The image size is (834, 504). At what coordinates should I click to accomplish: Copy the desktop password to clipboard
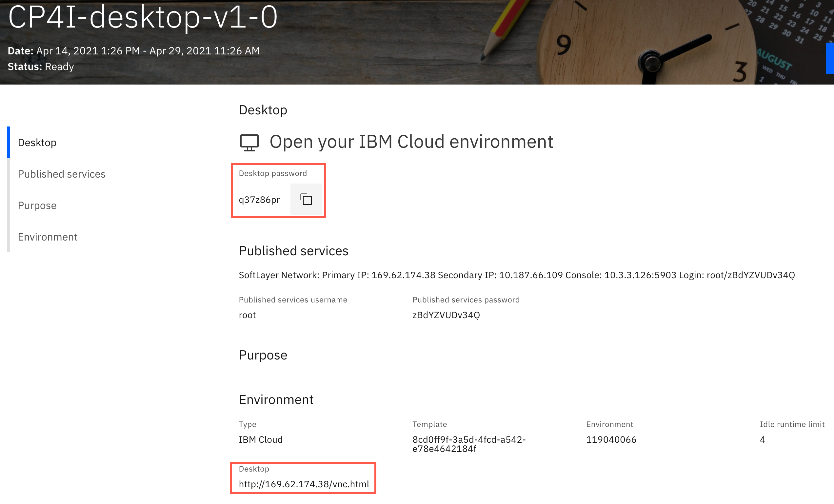coord(306,199)
